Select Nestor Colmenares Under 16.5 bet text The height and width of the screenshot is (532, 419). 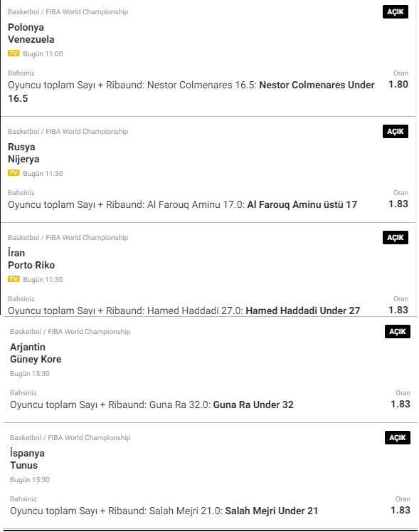click(191, 92)
